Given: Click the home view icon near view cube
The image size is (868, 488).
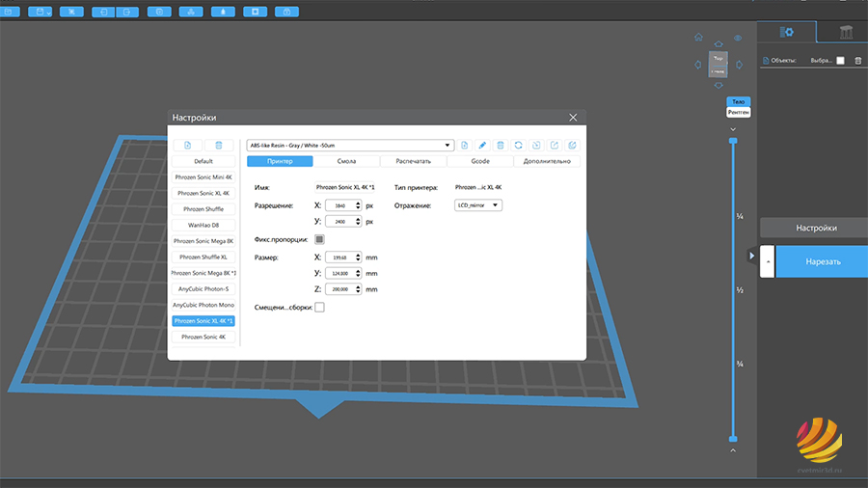Looking at the screenshot, I should point(698,37).
